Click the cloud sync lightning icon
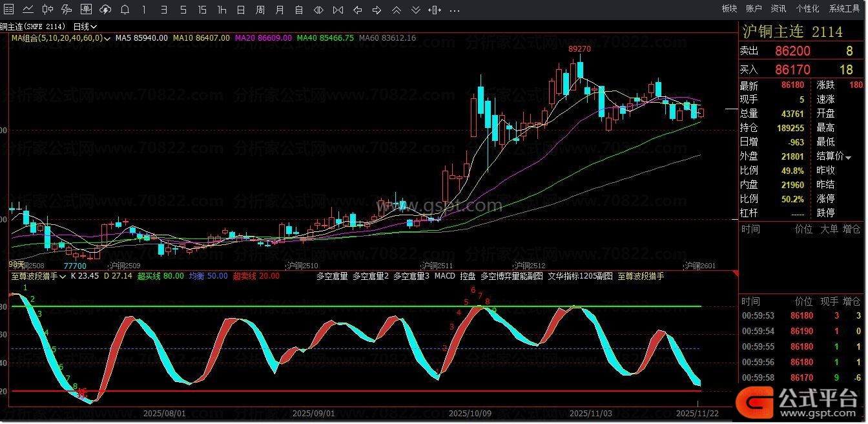The height and width of the screenshot is (424, 868). 105,10
